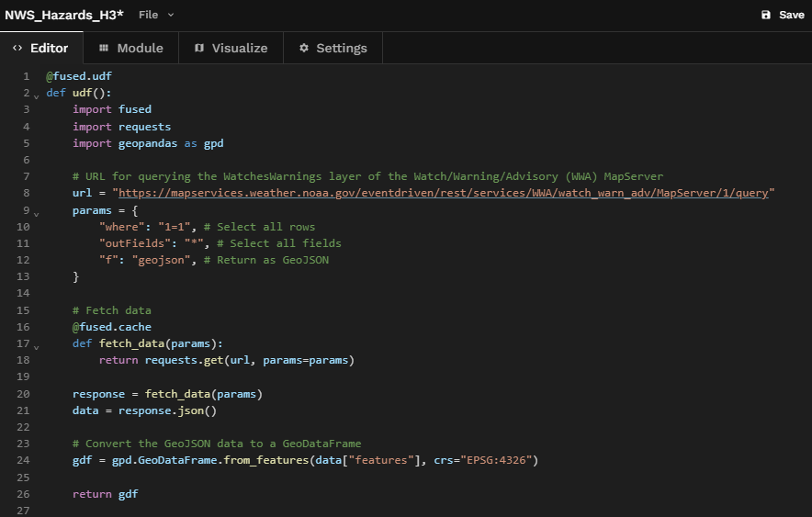Click line number 24 in the gutter
Screen dimensions: 812x517
pyautogui.click(x=23, y=461)
